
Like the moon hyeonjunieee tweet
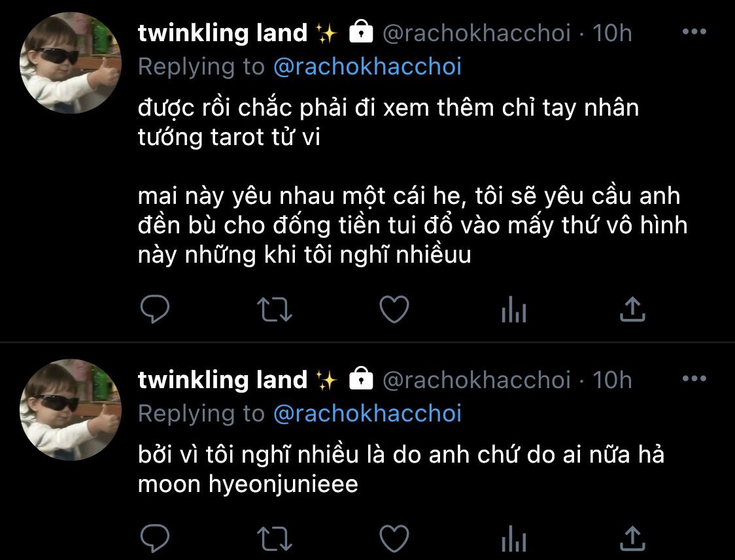[x=394, y=538]
